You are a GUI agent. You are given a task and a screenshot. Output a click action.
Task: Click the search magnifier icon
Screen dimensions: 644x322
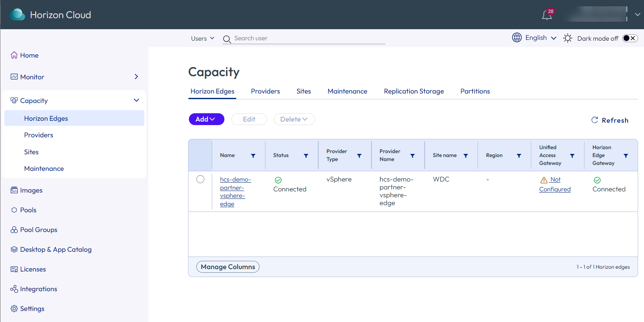(227, 39)
